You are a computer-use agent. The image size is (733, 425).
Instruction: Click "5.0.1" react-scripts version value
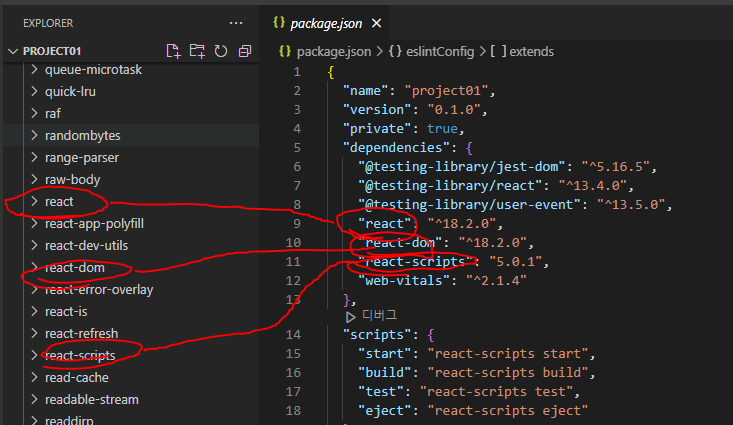pos(516,262)
